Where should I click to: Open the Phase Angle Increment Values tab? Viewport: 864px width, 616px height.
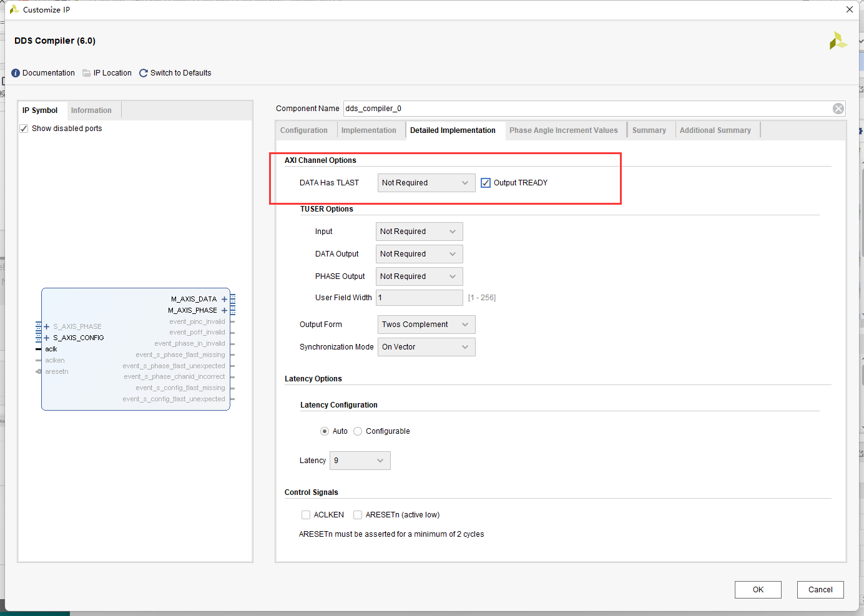(564, 130)
